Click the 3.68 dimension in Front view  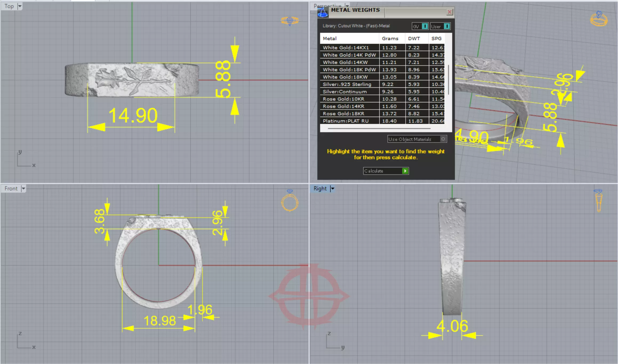point(99,221)
